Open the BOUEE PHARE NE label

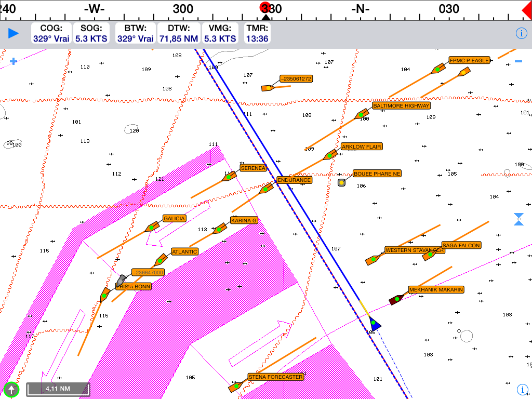coord(377,174)
